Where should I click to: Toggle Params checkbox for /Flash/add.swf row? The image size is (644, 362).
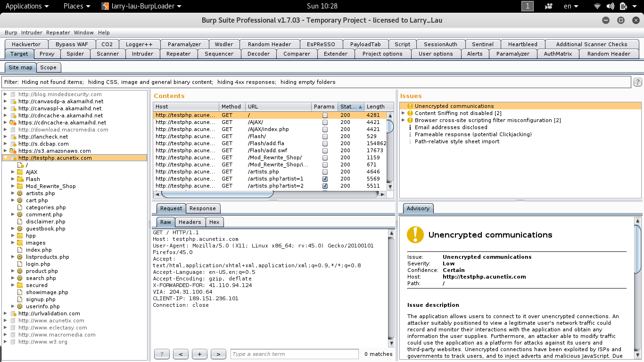click(325, 151)
